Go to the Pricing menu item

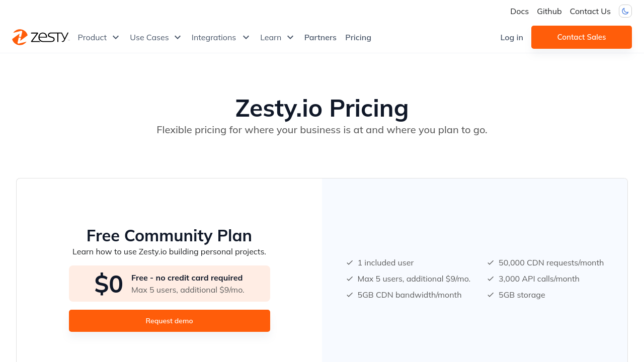358,37
